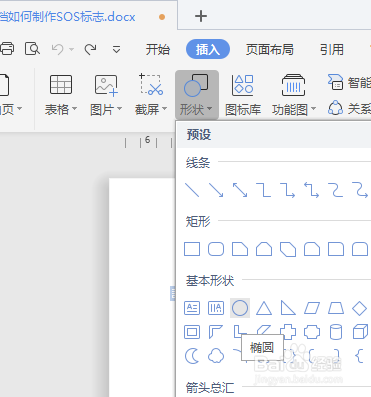Image resolution: width=371 pixels, height=397 pixels.
Task: Select the plain rectangle shape
Action: [192, 249]
